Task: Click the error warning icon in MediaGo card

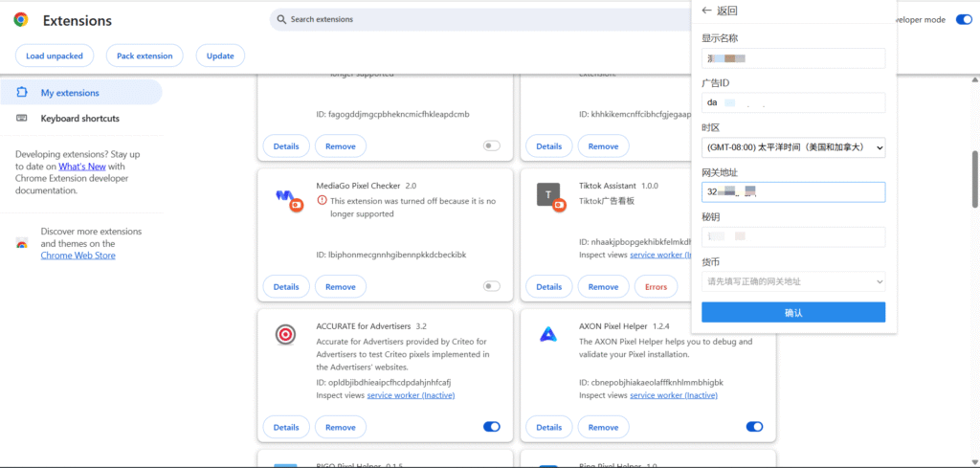Action: pos(322,201)
